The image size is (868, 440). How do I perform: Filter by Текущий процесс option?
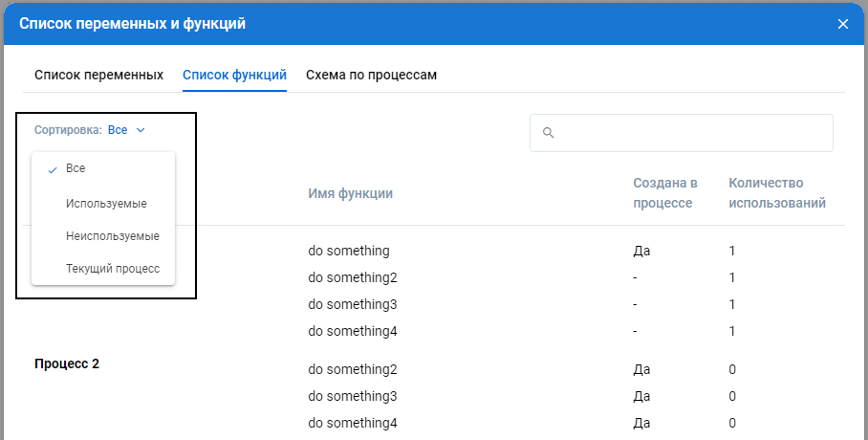(x=112, y=269)
